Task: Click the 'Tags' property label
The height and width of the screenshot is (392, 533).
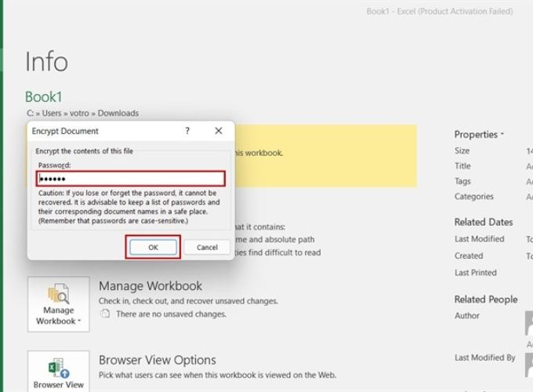Action: point(462,181)
